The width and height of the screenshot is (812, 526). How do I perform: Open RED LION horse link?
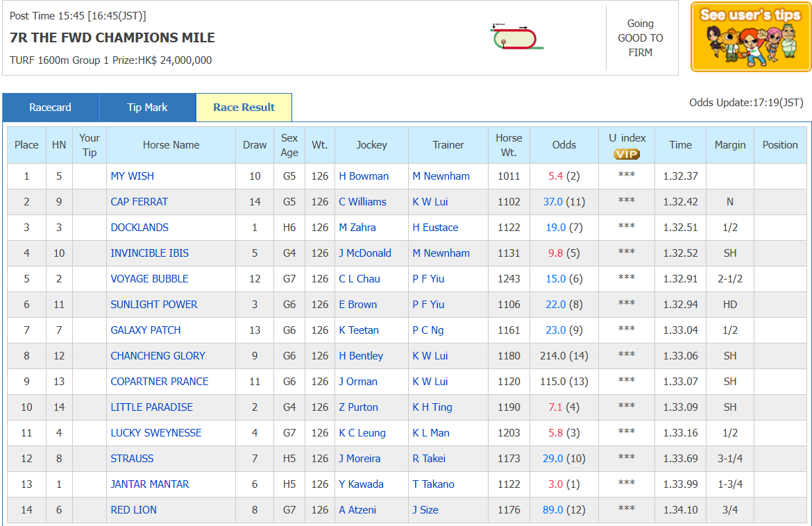click(x=134, y=510)
